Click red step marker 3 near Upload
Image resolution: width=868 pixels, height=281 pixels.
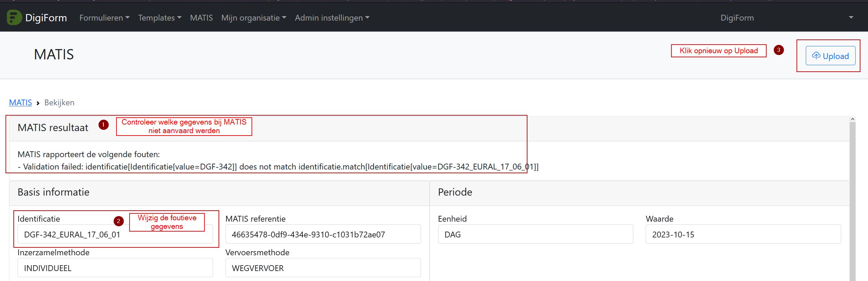[779, 50]
